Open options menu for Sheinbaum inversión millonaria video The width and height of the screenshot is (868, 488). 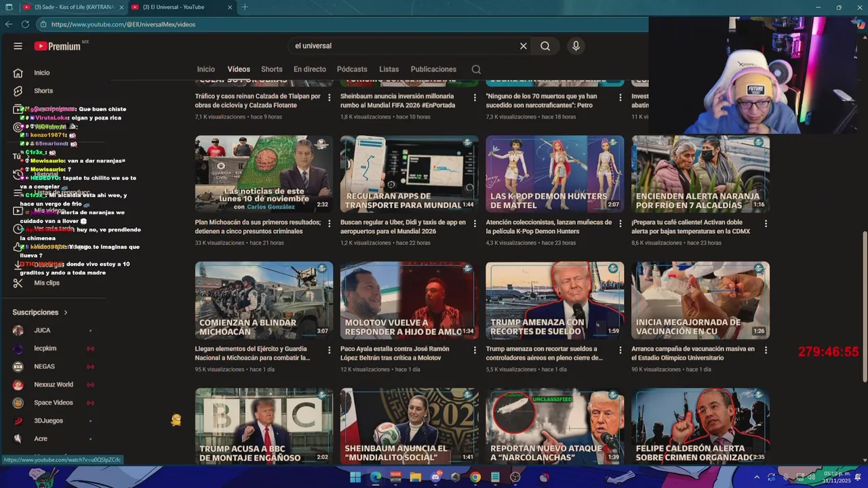click(x=475, y=97)
